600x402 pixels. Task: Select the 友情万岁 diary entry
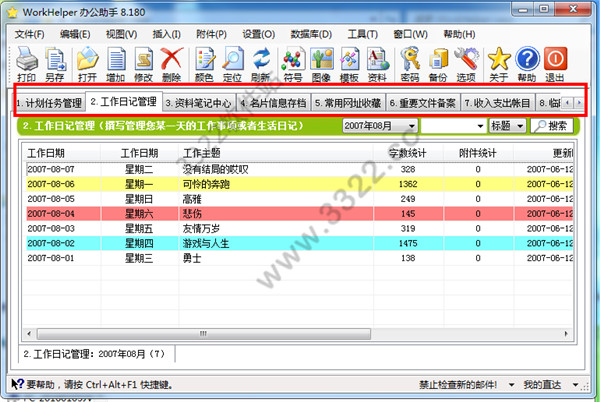point(300,229)
